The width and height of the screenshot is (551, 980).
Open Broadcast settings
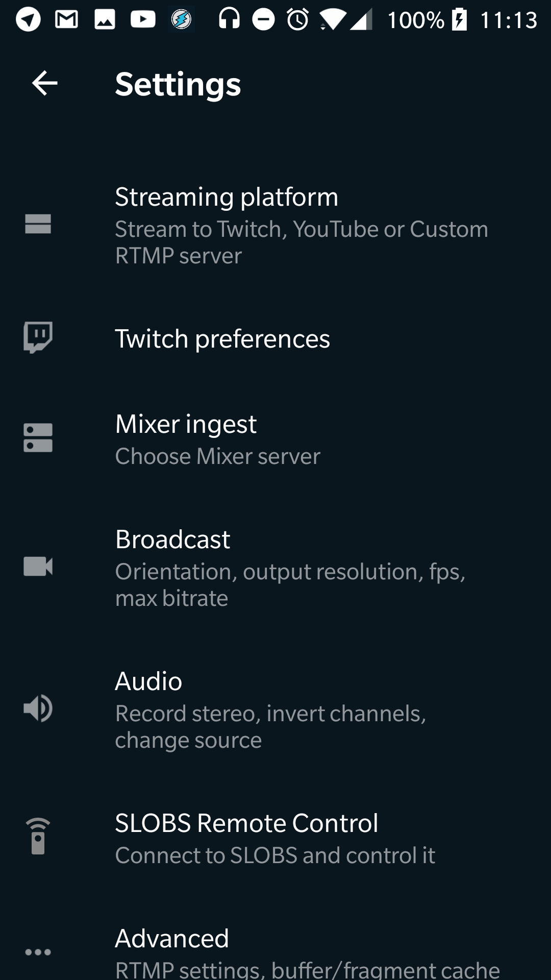coord(290,568)
